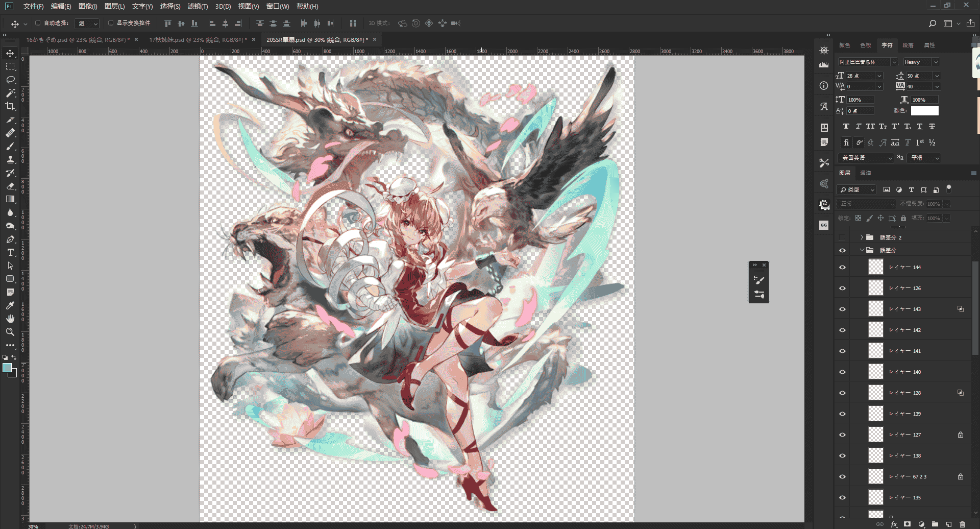
Task: Click the strikethrough text style button
Action: coord(932,126)
